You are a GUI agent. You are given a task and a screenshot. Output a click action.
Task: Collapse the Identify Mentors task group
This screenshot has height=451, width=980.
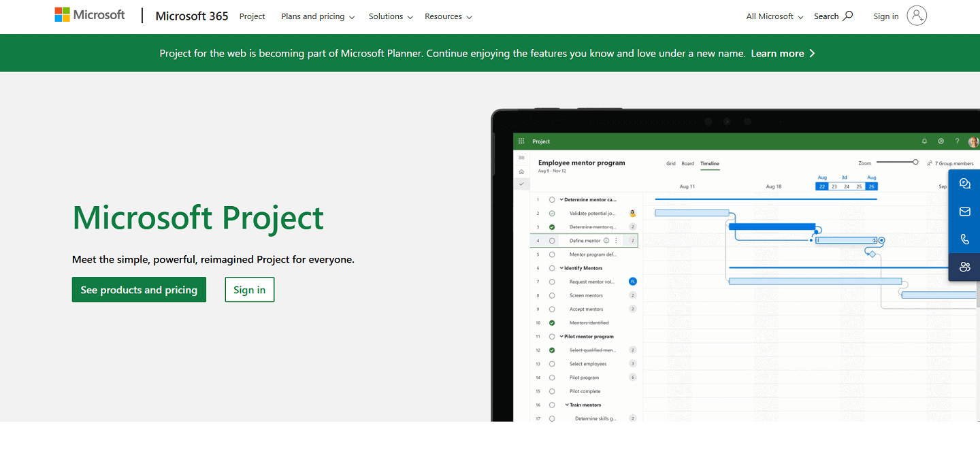(x=560, y=267)
